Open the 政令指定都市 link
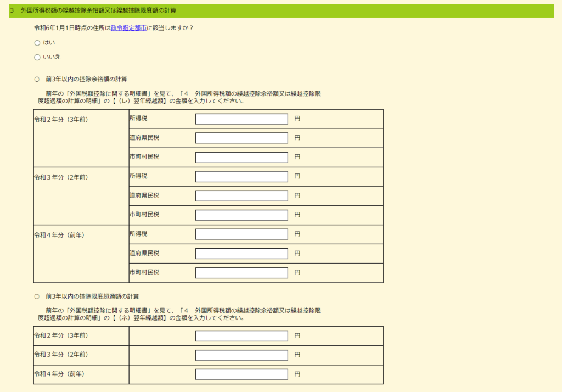 [x=128, y=28]
